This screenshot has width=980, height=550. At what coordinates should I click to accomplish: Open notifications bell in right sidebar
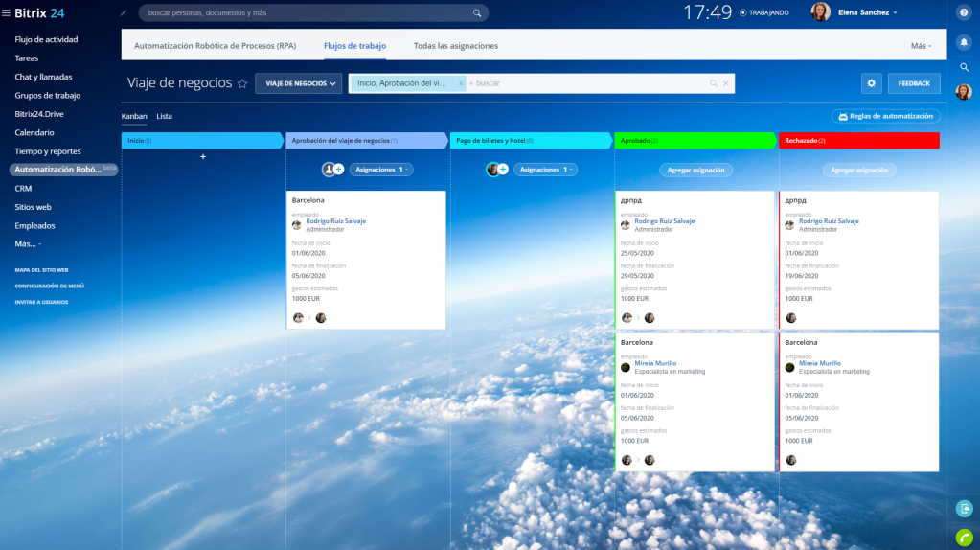964,42
